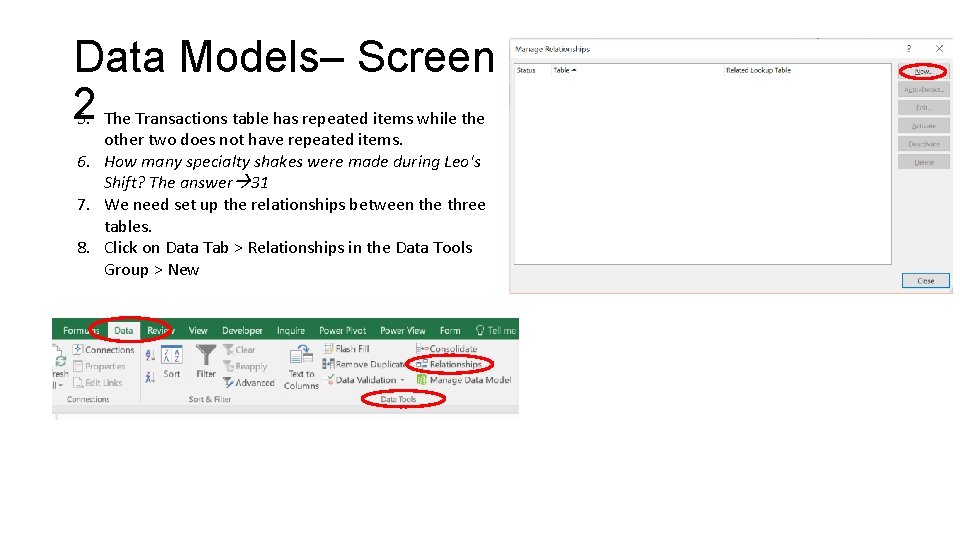Open Advanced filter options

pyautogui.click(x=249, y=383)
